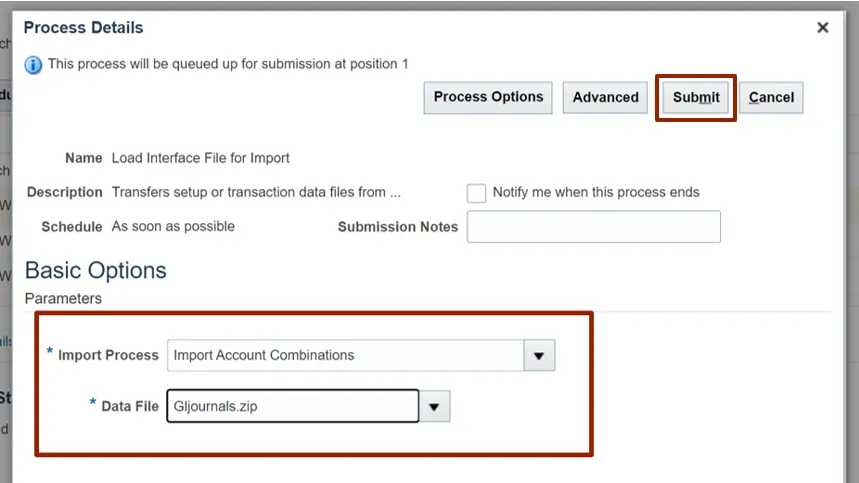Screen dimensions: 859x483
Task: Enable the notify when process ends checkbox
Action: click(x=476, y=193)
